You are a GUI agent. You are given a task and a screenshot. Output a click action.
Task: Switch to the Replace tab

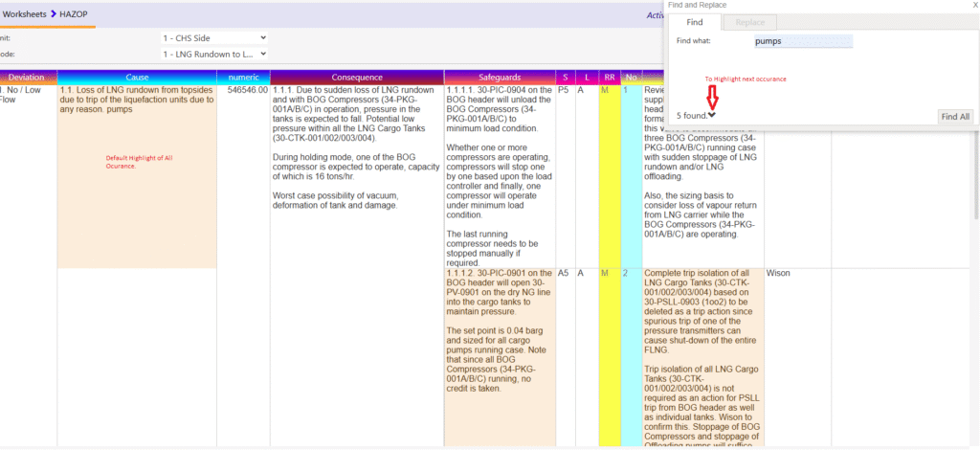pos(749,21)
